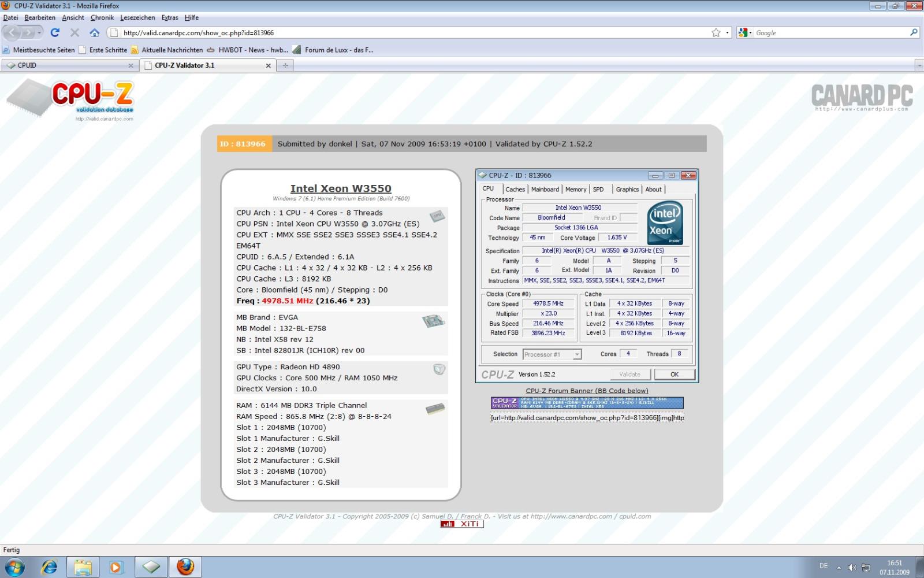Open the Chronik menu
Image resolution: width=924 pixels, height=578 pixels.
point(102,18)
